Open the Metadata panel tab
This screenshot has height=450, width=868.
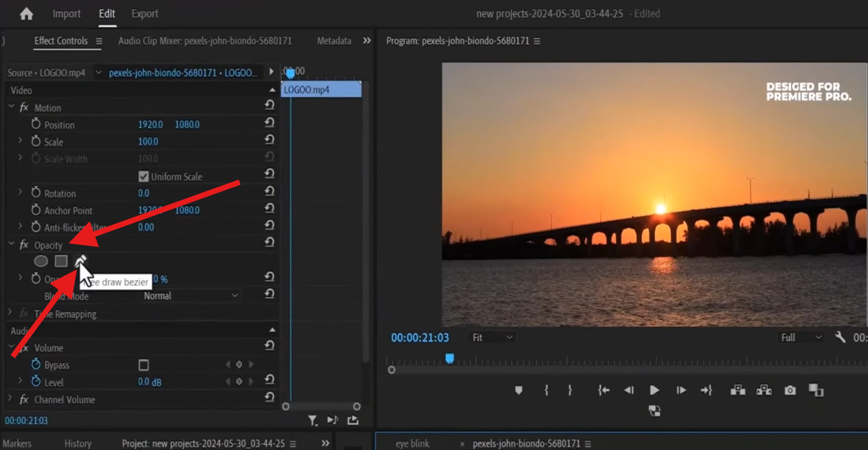click(334, 41)
